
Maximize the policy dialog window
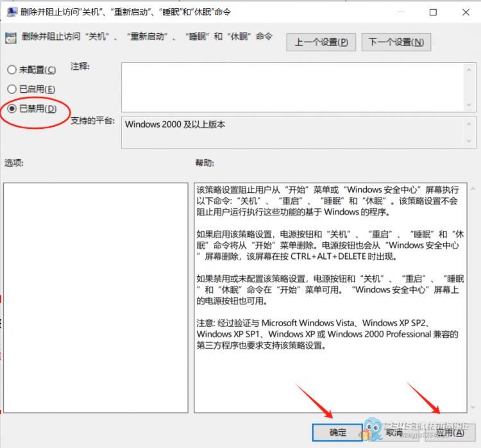click(433, 12)
